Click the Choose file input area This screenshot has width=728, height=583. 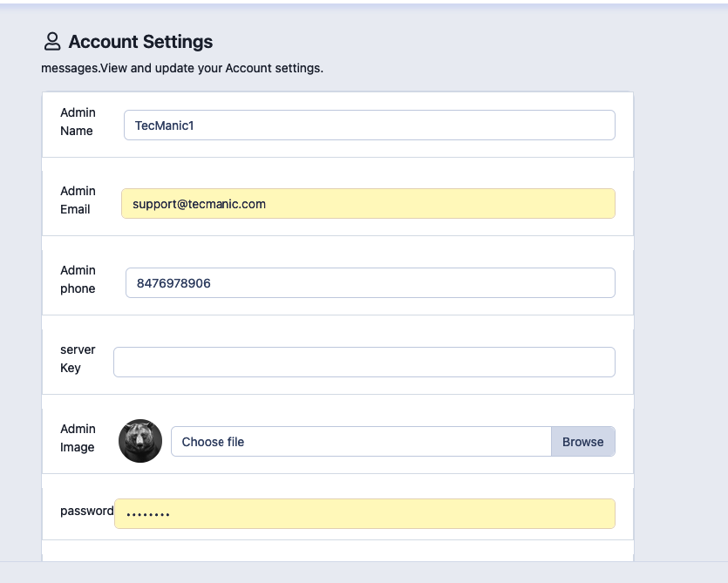tap(361, 442)
